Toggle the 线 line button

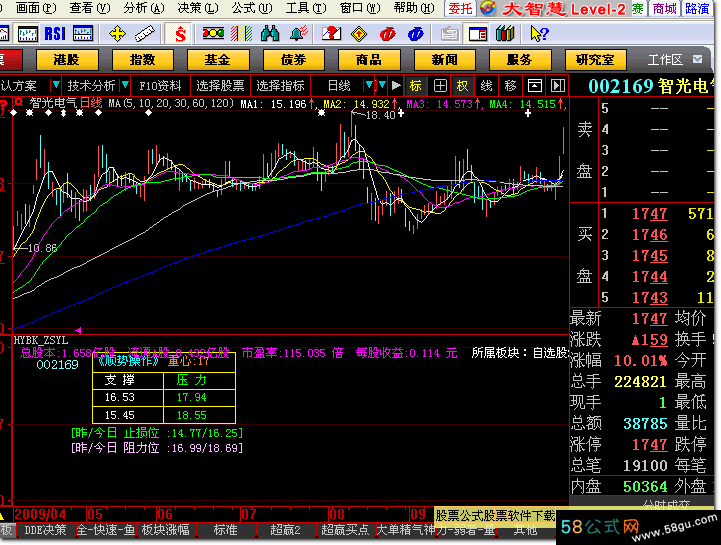486,85
